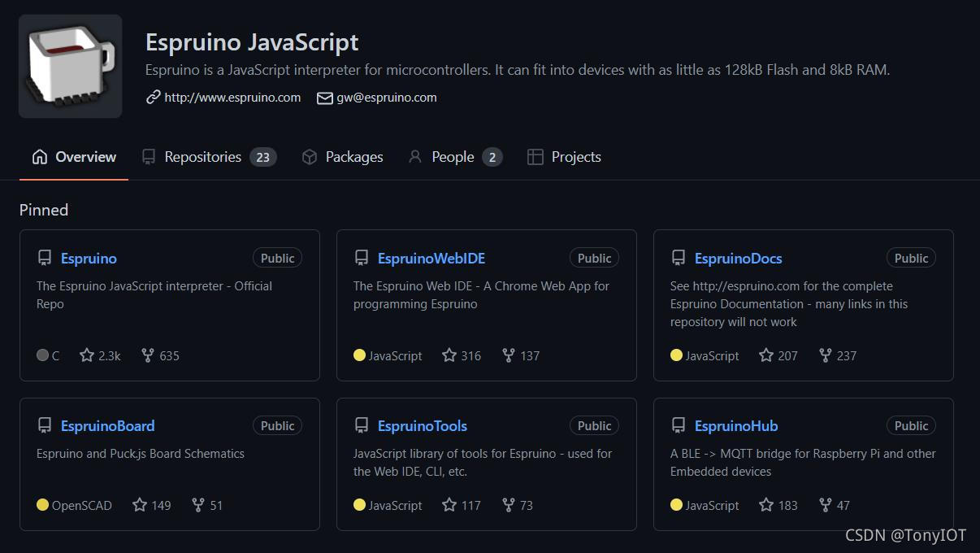980x553 pixels.
Task: Select the Overview tab
Action: pyautogui.click(x=74, y=157)
